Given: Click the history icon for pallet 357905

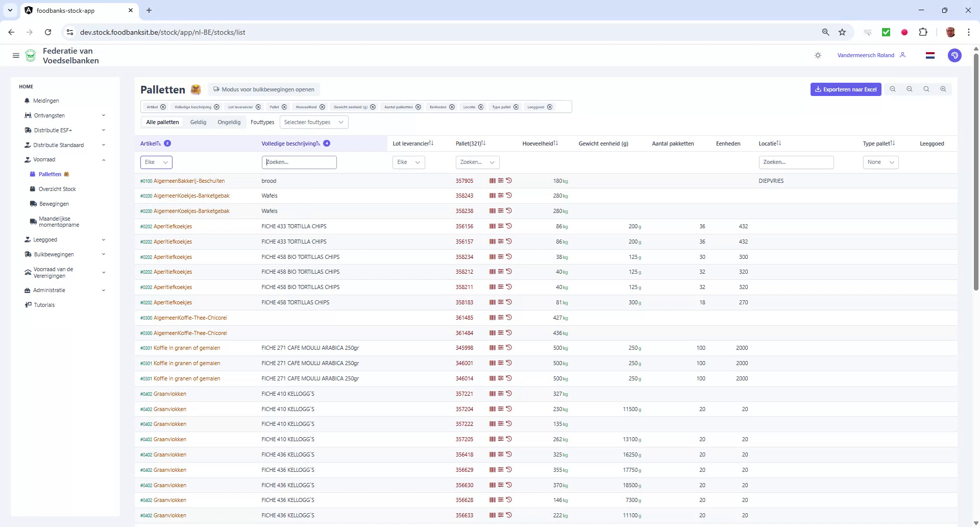Looking at the screenshot, I should coord(509,181).
